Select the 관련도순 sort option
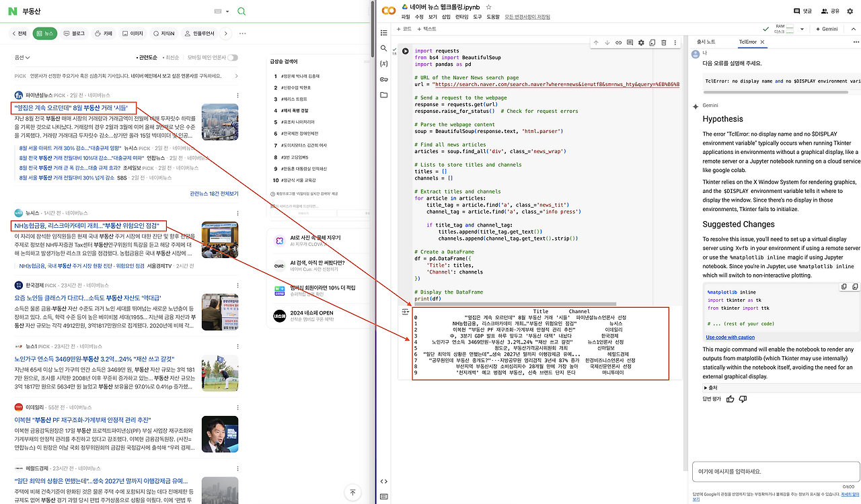 (x=147, y=58)
